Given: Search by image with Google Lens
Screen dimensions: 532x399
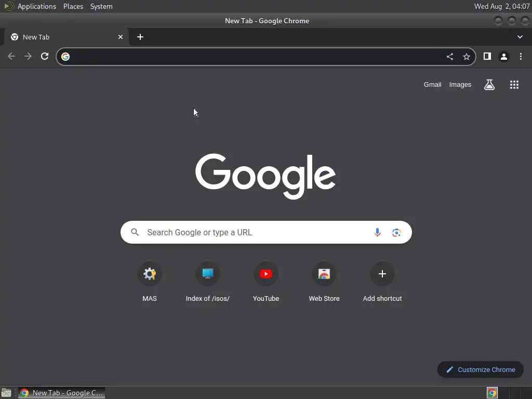Looking at the screenshot, I should click(396, 232).
